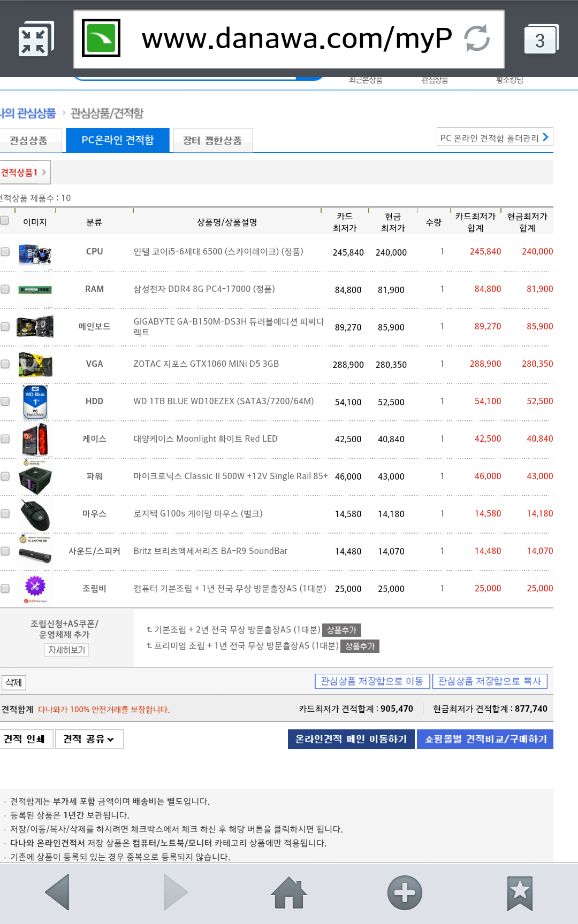Open WD 1TB BLUE WD10EZEX link

(224, 401)
